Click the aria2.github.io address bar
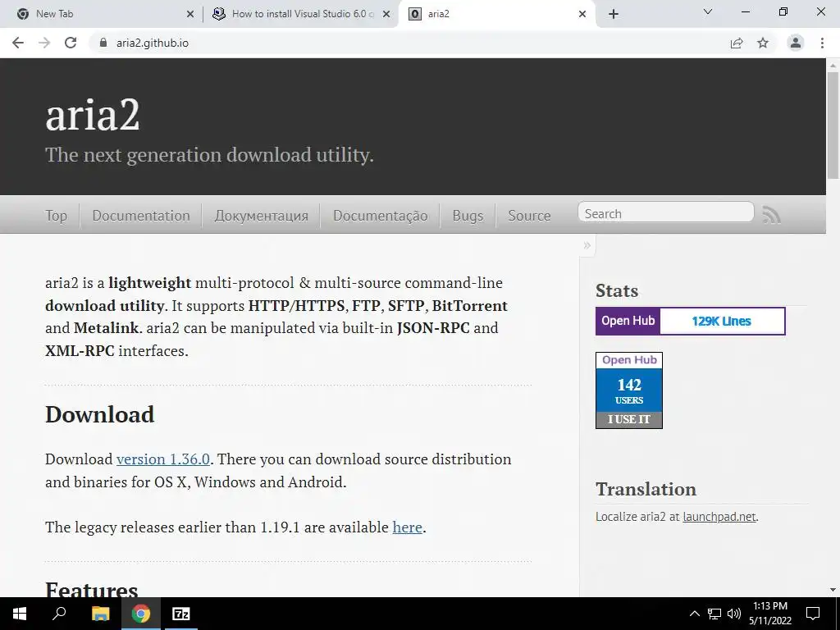Image resolution: width=840 pixels, height=630 pixels. pos(407,43)
